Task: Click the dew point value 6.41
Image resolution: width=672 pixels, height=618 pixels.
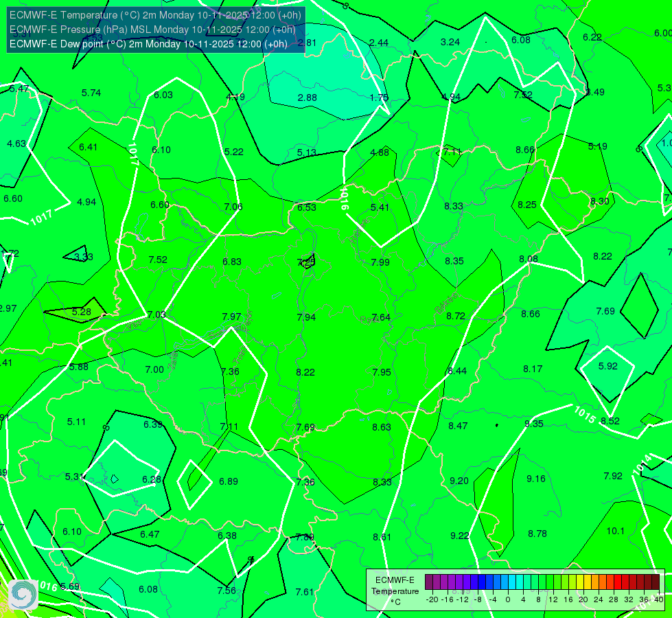Action: point(89,147)
